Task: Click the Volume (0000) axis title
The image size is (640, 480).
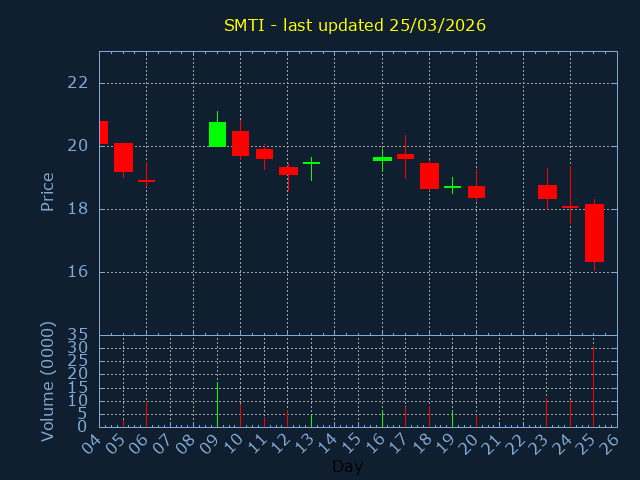Action: point(47,381)
